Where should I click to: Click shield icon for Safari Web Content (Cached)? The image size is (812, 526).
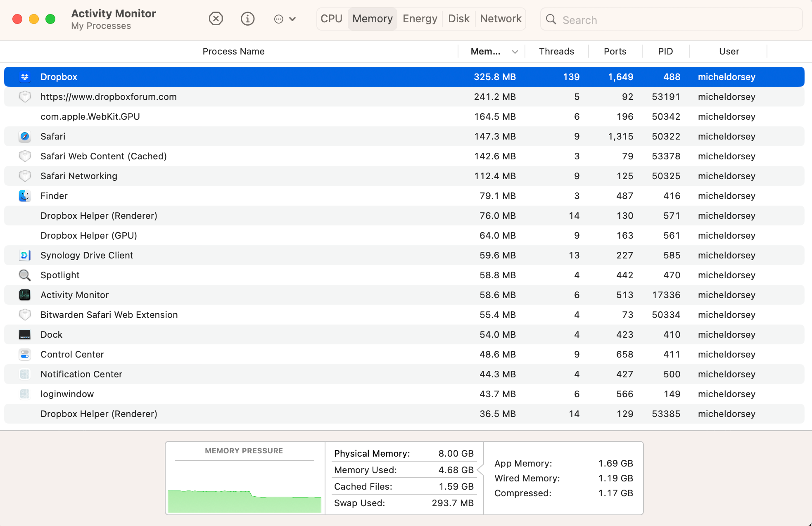tap(25, 156)
